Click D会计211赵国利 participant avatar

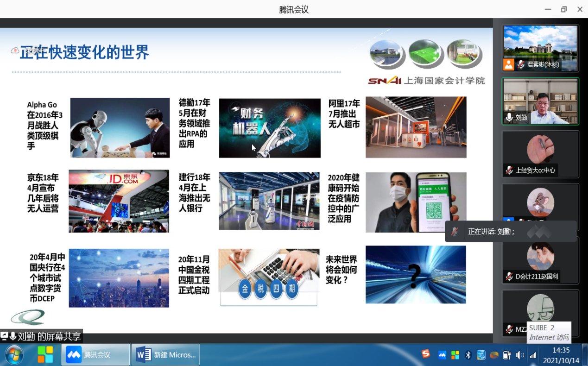point(540,255)
